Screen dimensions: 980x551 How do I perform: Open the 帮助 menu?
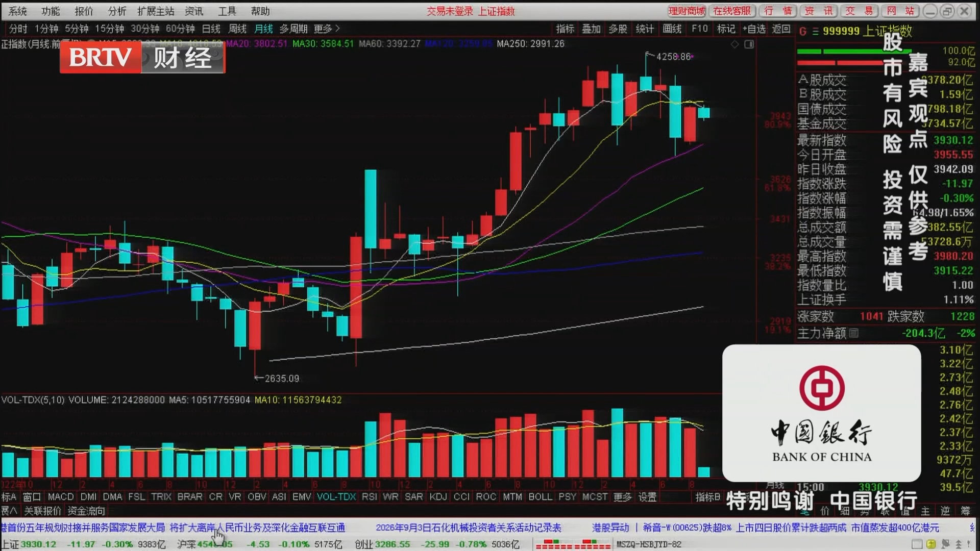tap(260, 11)
